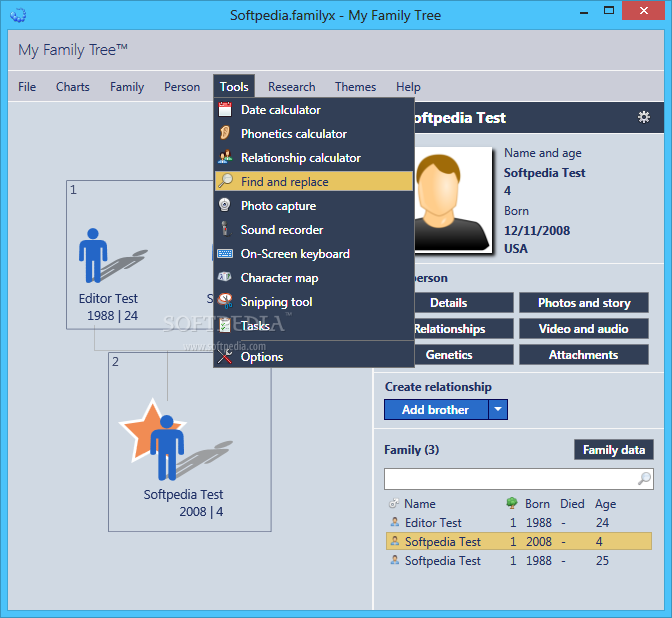This screenshot has width=672, height=618.
Task: Click the Find and replace magnifier icon
Action: click(225, 181)
